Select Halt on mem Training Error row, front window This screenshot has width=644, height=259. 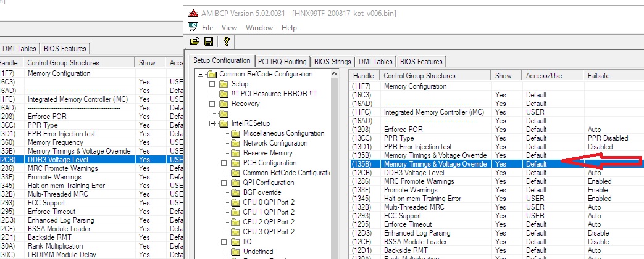coord(496,198)
